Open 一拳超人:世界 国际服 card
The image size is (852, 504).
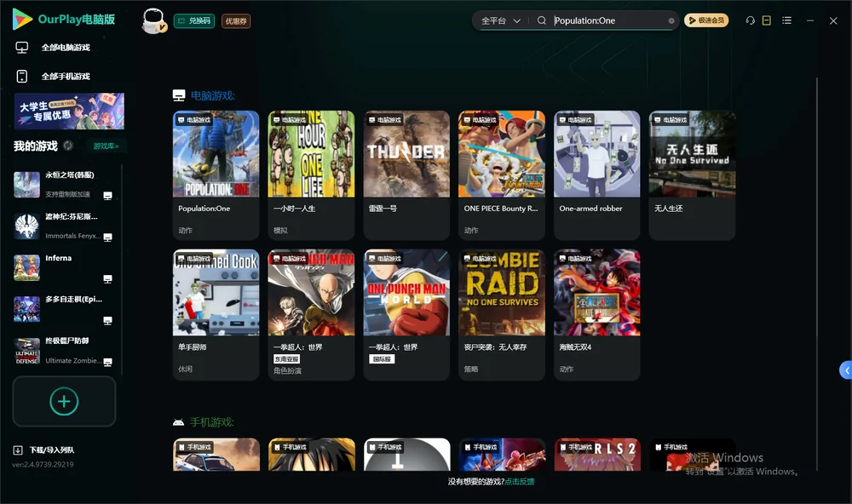[406, 314]
